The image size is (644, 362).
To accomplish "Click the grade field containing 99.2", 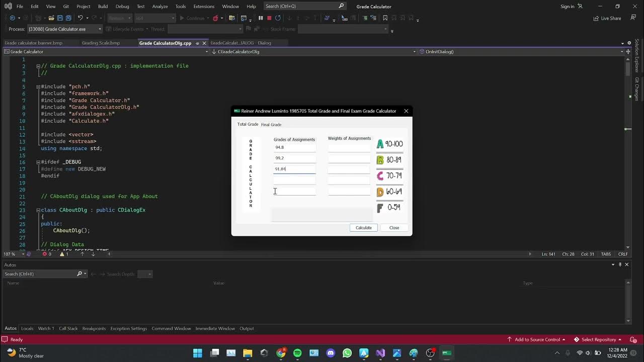I will pos(294,158).
